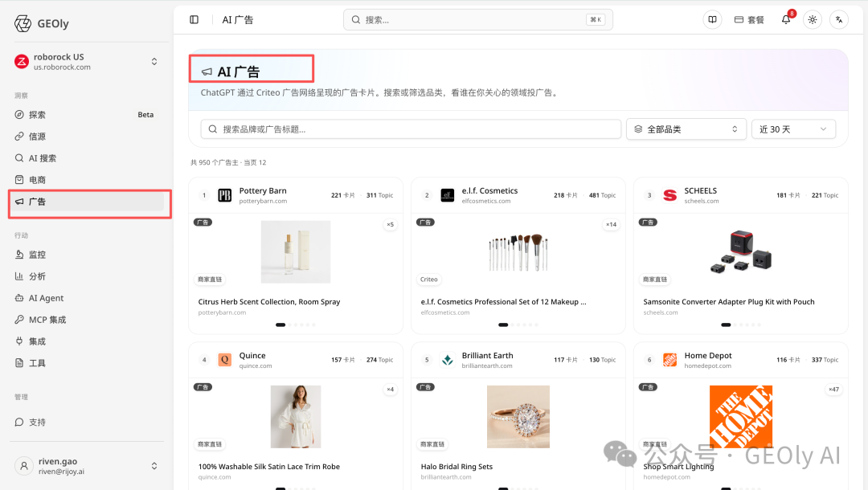Click the e.l.f. Cosmetics logo icon

click(448, 195)
